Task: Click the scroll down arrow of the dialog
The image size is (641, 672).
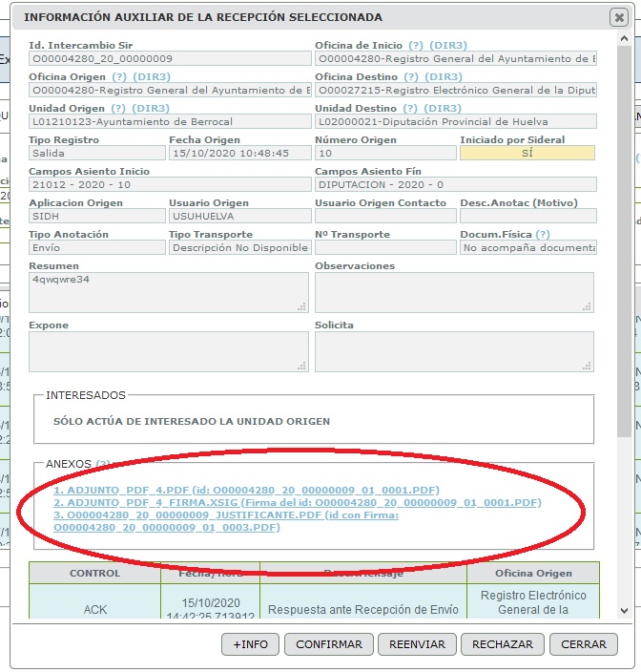Action: point(624,611)
